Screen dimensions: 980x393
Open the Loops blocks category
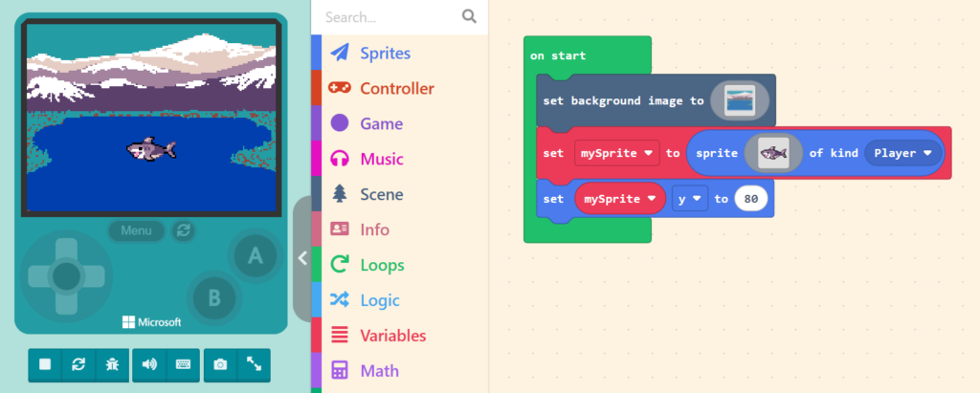point(382,266)
